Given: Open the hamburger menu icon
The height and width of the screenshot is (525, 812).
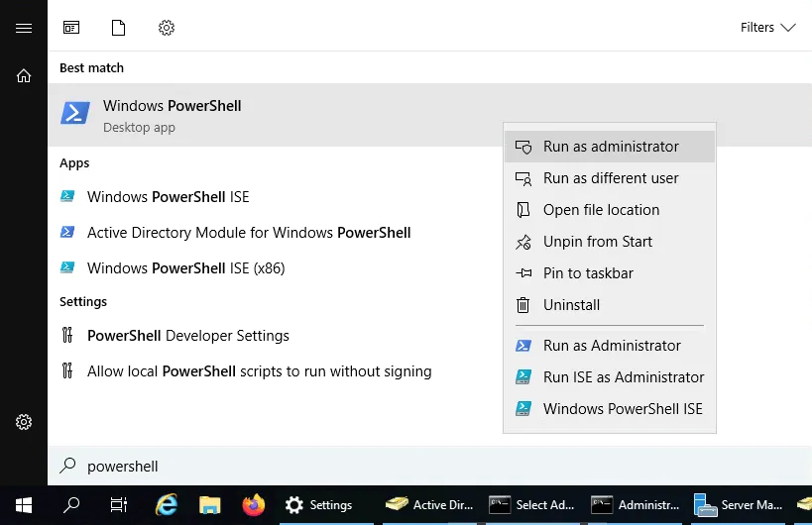Looking at the screenshot, I should [24, 28].
